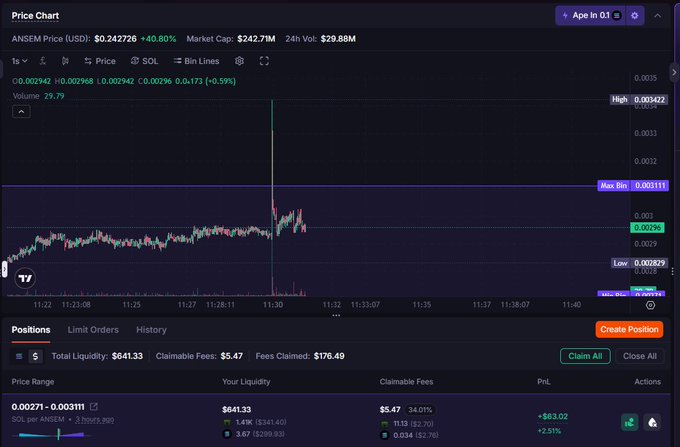Viewport: 680px width, 447px height.
Task: Toggle SOL currency denomination
Action: click(144, 61)
